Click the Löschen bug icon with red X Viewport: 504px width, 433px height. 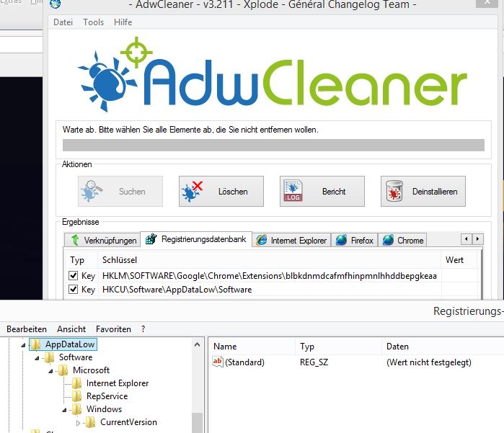coord(193,191)
